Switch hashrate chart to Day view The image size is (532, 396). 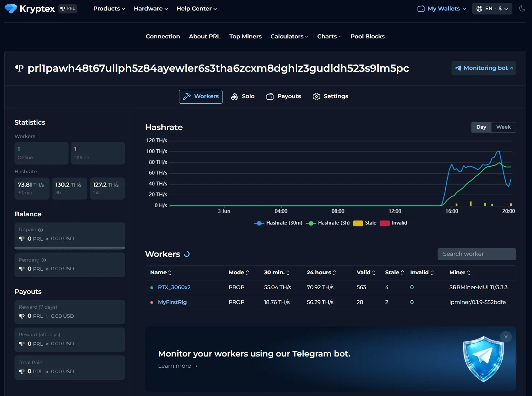pyautogui.click(x=481, y=127)
